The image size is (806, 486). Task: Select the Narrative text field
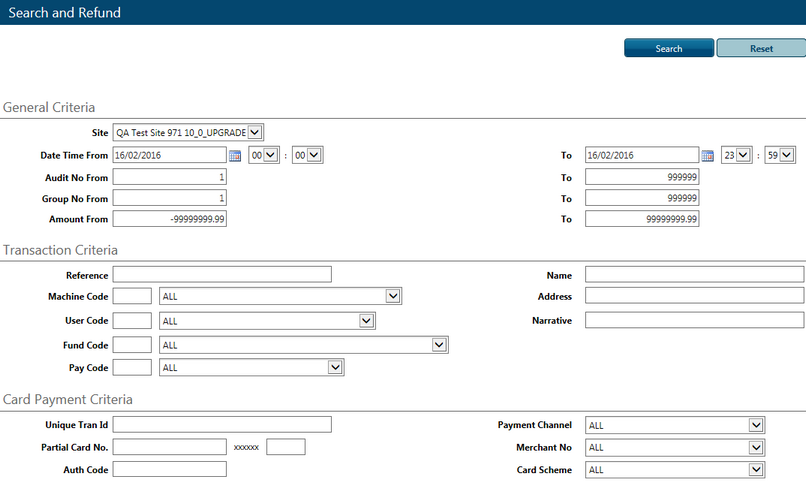point(694,320)
